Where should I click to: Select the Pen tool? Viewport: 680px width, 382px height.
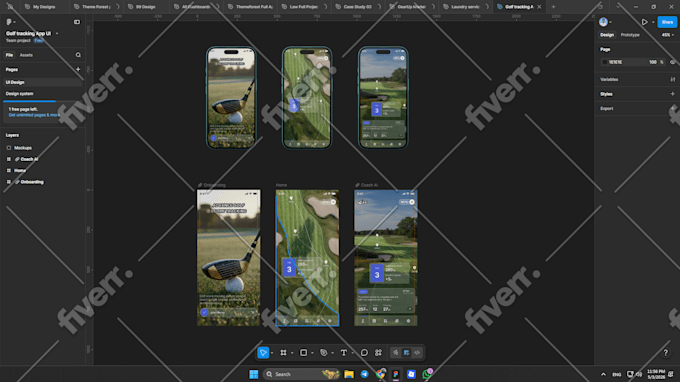click(x=324, y=353)
